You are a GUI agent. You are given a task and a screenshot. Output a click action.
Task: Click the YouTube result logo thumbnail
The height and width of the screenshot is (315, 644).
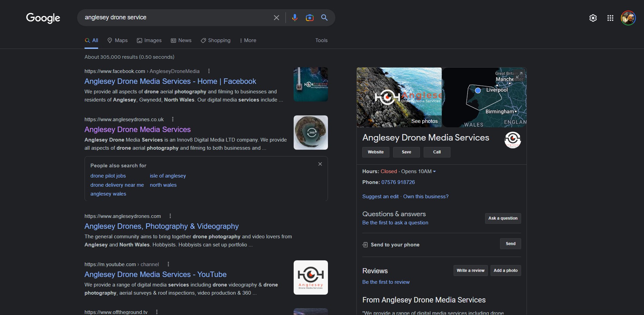pos(311,277)
